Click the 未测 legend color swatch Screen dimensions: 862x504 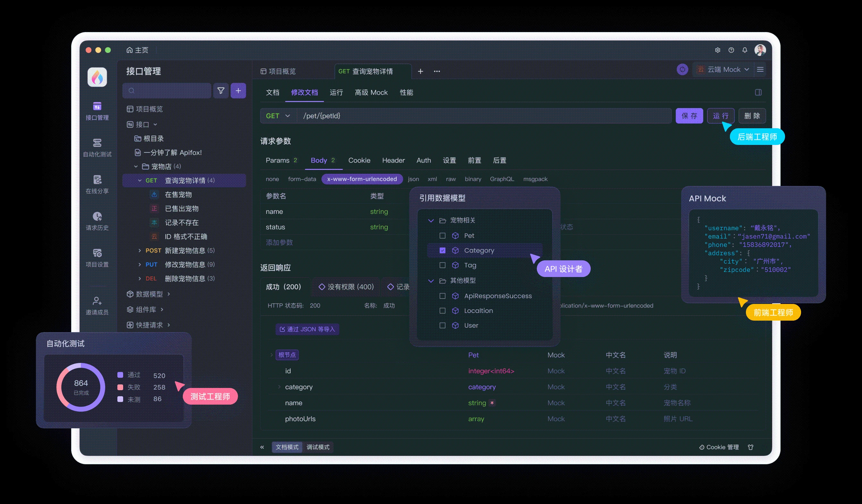click(x=120, y=399)
